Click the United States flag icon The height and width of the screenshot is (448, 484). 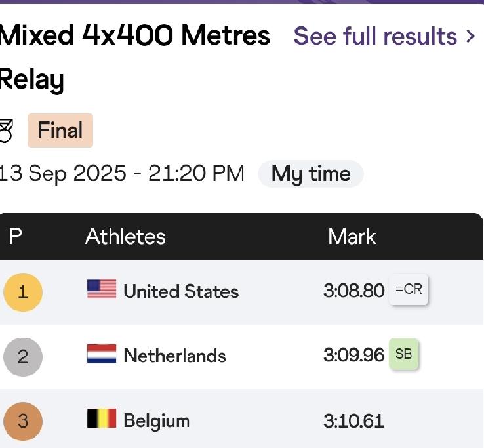click(102, 289)
